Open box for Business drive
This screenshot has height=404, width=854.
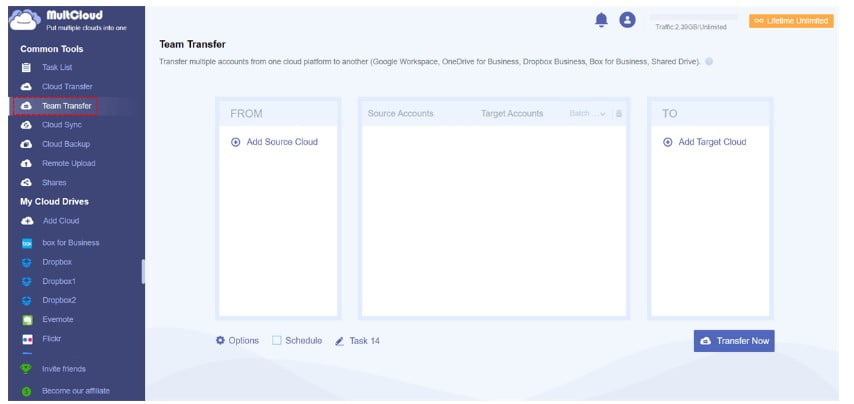71,243
